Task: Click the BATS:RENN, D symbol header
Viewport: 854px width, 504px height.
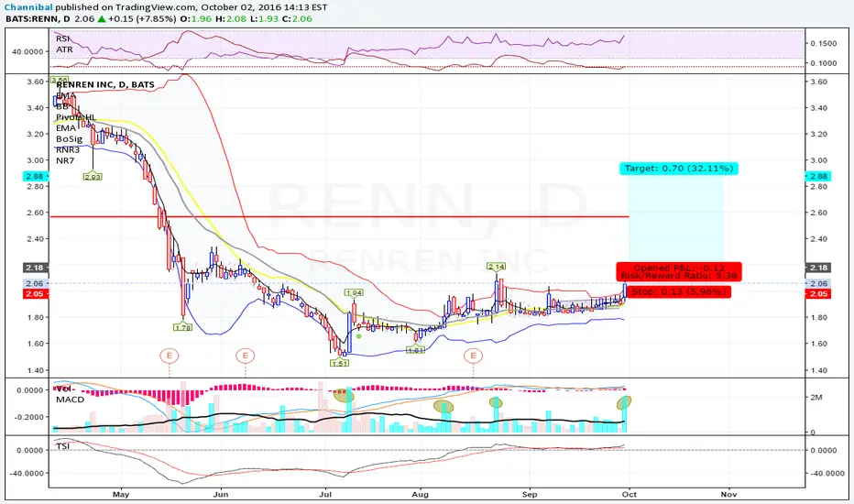Action: [38, 18]
